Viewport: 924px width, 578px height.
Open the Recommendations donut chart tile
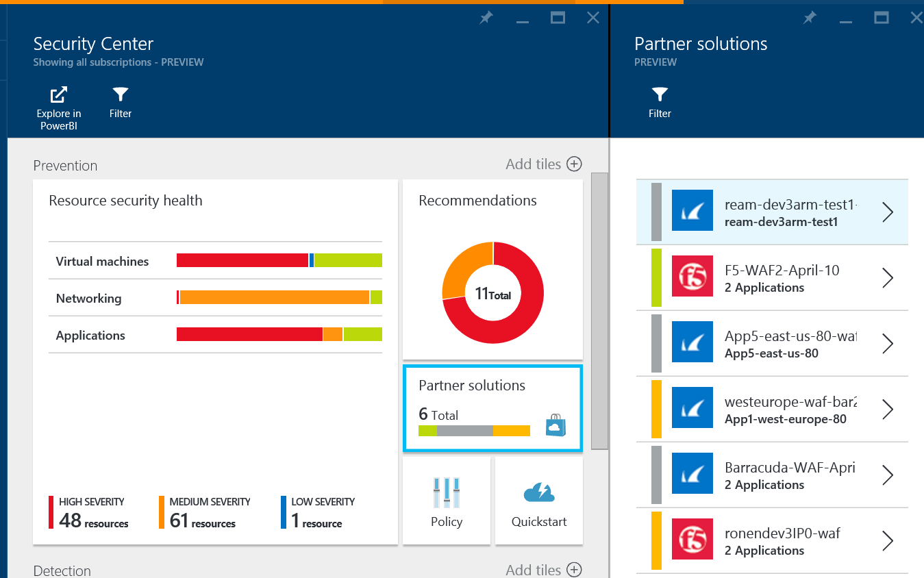pyautogui.click(x=492, y=270)
